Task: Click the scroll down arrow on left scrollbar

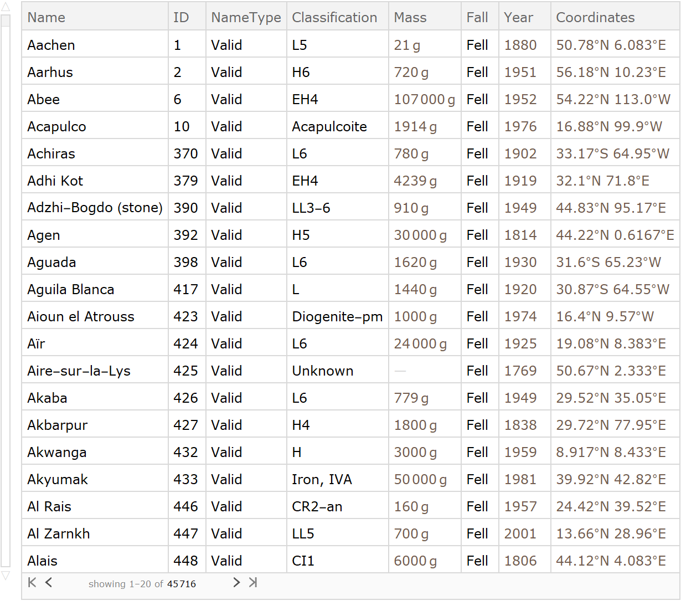Action: point(6,576)
